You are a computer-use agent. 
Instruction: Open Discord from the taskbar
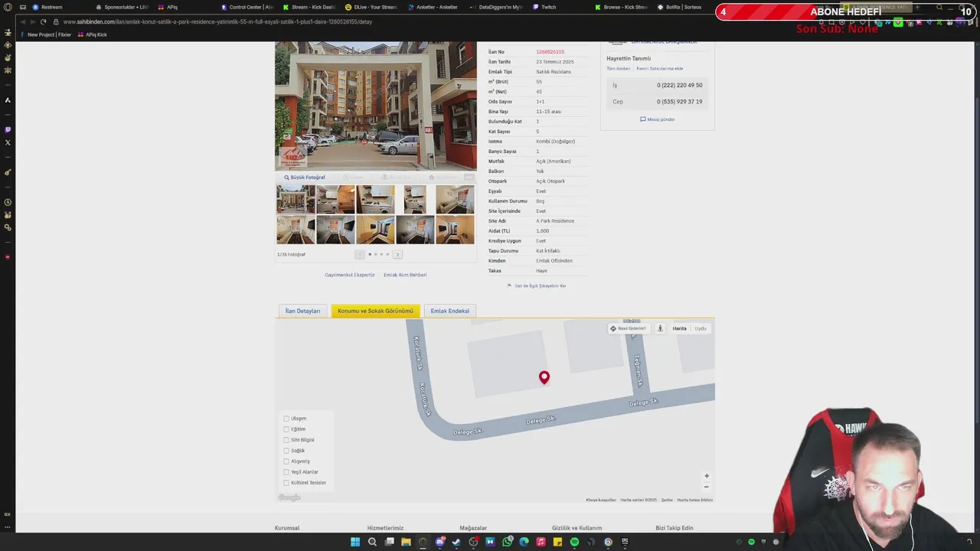pos(439,542)
